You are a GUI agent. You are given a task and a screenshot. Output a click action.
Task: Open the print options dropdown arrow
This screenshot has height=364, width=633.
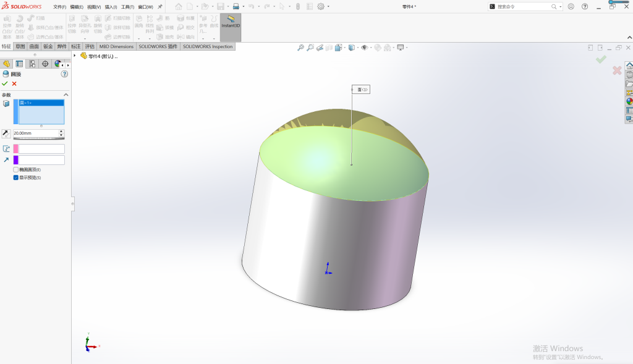click(244, 6)
